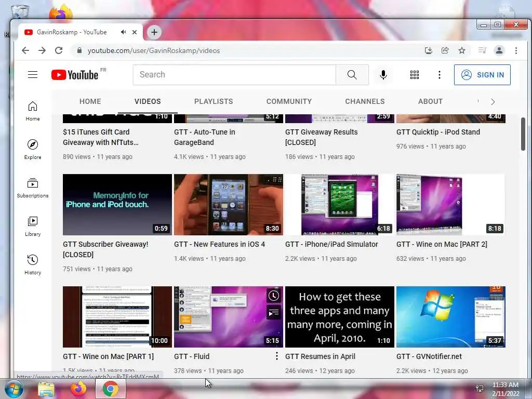Open action menu for GTT - Fluid
This screenshot has width=532, height=399.
(x=277, y=356)
